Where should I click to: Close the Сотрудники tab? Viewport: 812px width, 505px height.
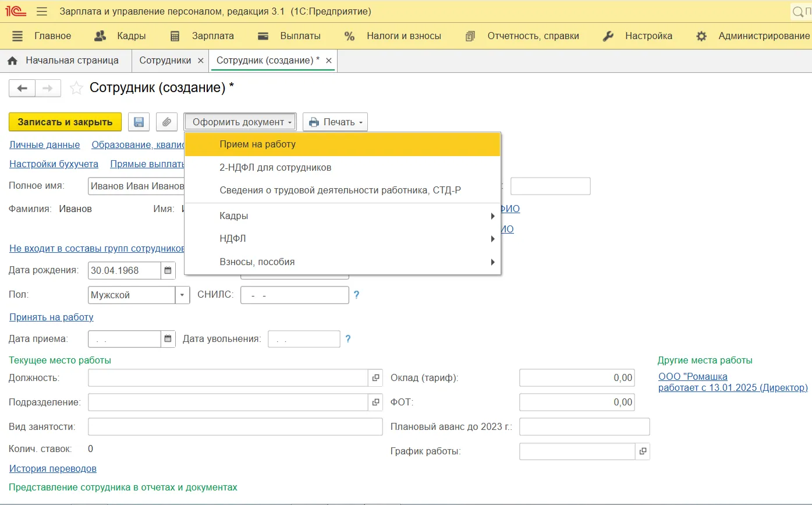[200, 61]
